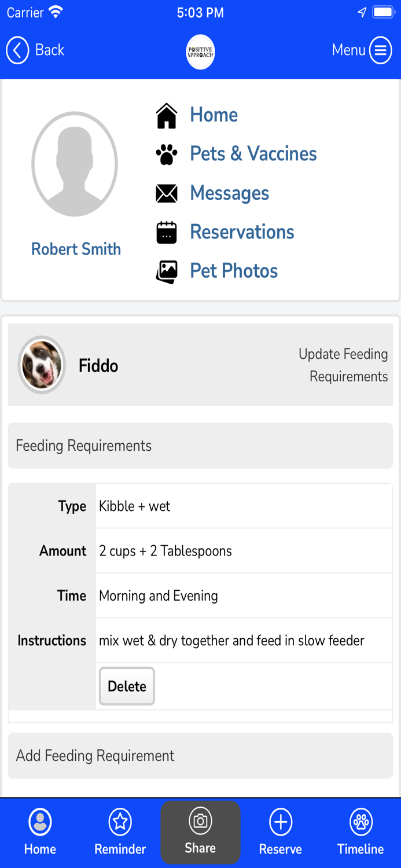The image size is (401, 868).
Task: Tap the Back chevron button
Action: pos(17,50)
